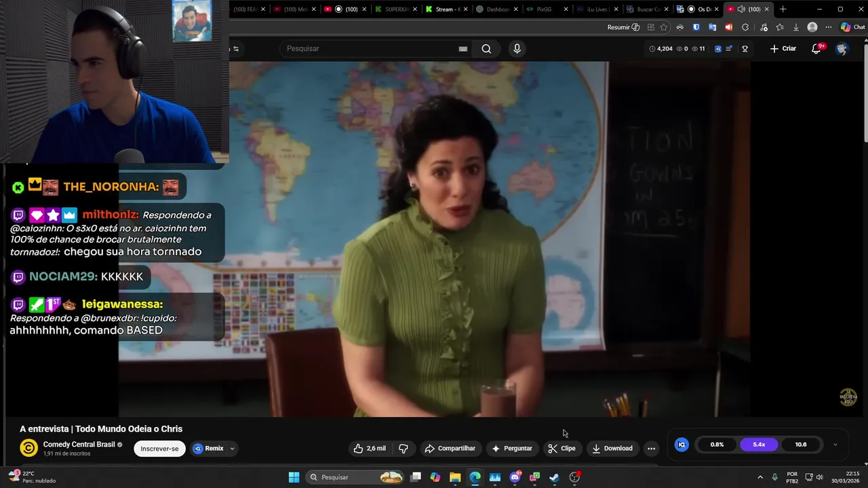
Task: Open YouTube notifications bell
Action: (816, 49)
